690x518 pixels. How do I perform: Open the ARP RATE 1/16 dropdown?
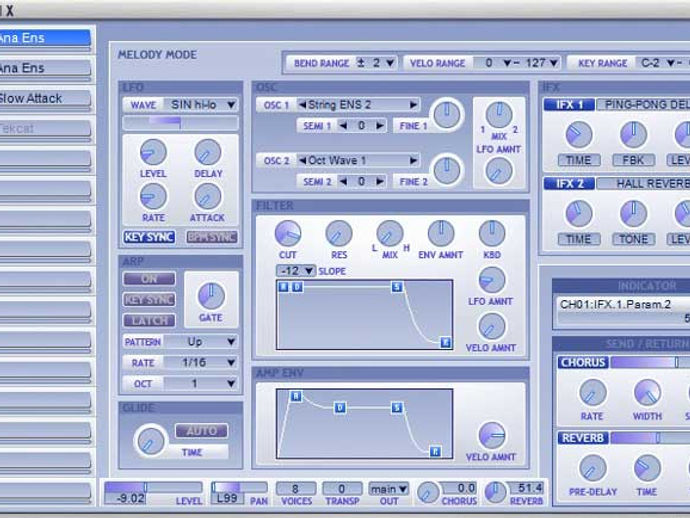[201, 362]
